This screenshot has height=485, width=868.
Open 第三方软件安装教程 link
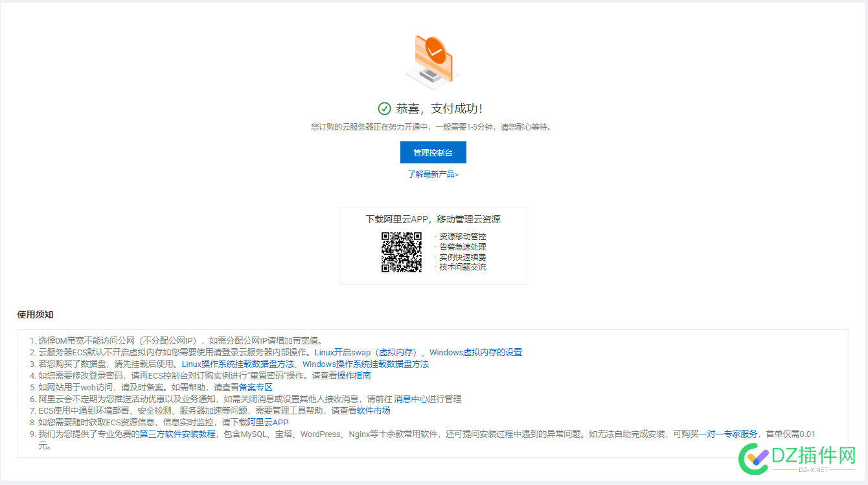[x=177, y=434]
